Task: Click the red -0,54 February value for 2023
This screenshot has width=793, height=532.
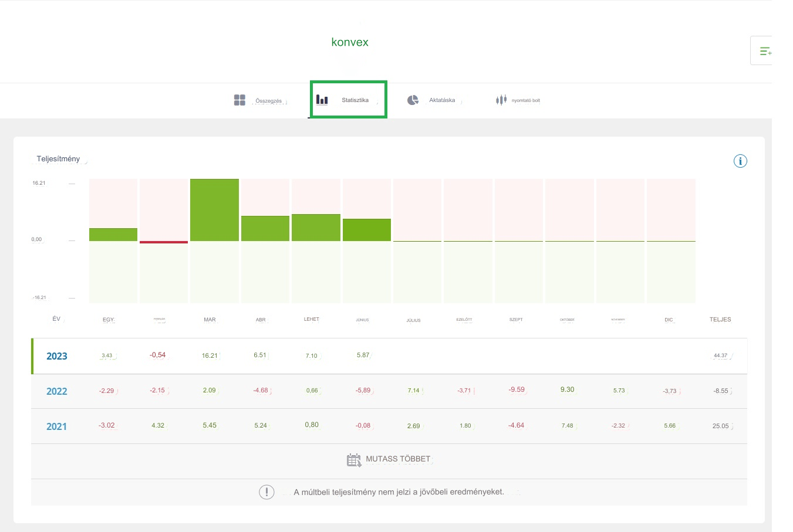Action: pos(157,355)
